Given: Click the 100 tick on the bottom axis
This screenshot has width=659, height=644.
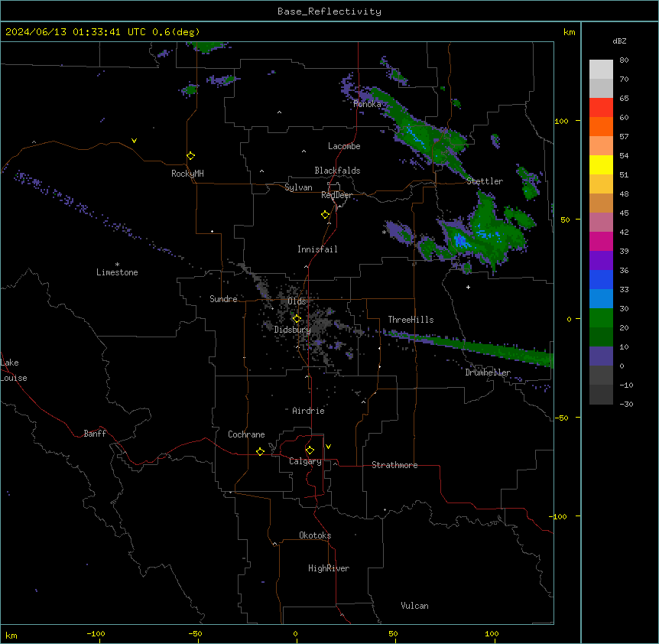Looking at the screenshot, I should coord(492,633).
